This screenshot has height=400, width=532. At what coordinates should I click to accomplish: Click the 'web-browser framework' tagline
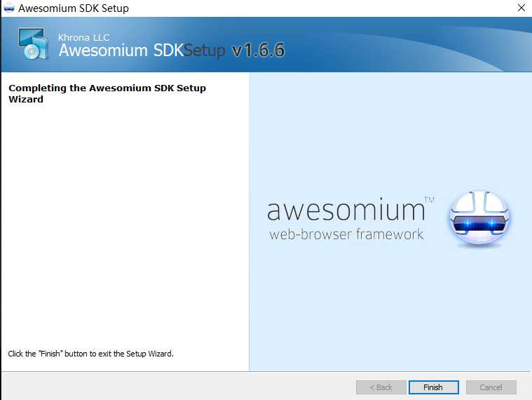[346, 234]
